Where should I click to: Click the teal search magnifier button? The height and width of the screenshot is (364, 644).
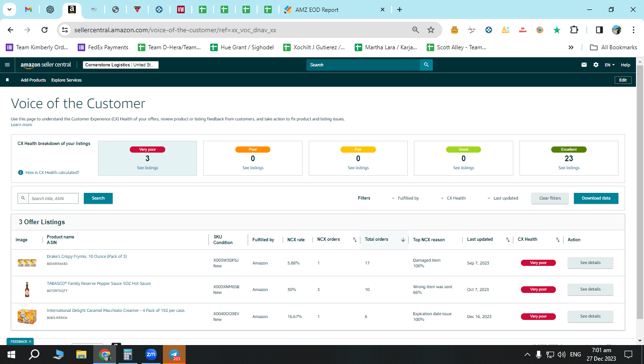click(x=426, y=65)
